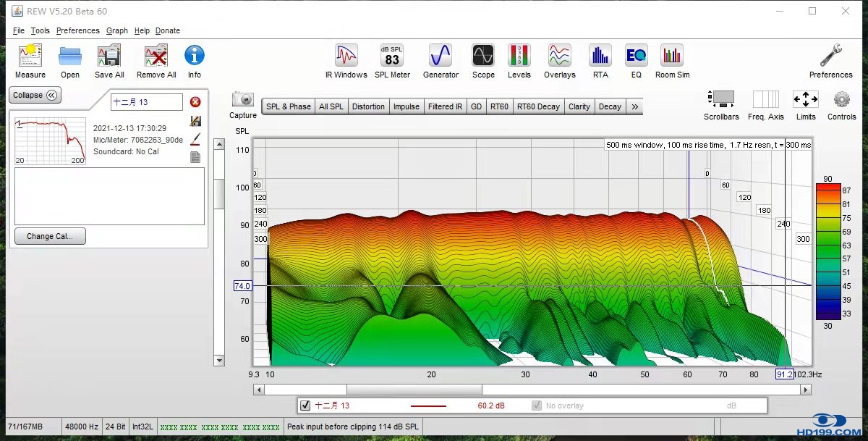Click the Measure icon in the toolbar
This screenshot has height=441, width=868.
click(30, 56)
